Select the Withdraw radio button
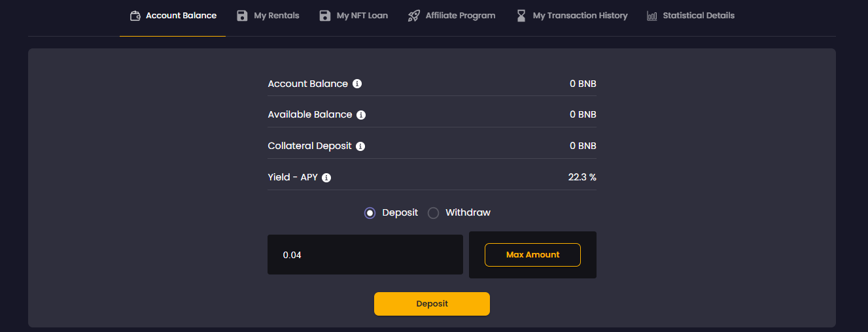The image size is (868, 332). click(x=433, y=213)
